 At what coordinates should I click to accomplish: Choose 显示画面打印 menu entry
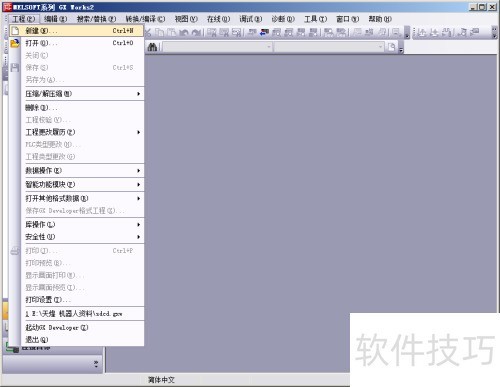coord(77,275)
